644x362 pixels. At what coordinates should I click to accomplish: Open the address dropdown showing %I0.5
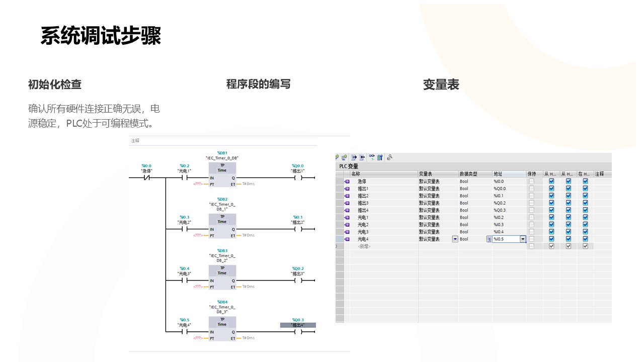(522, 239)
